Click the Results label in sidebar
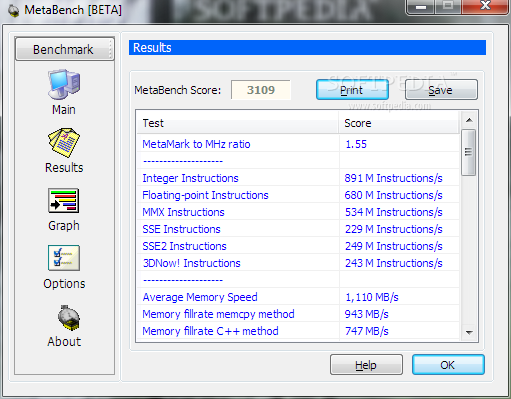 [64, 167]
